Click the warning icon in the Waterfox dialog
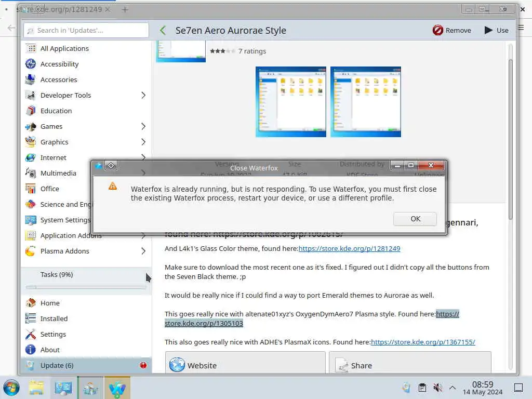The image size is (532, 399). tap(113, 187)
